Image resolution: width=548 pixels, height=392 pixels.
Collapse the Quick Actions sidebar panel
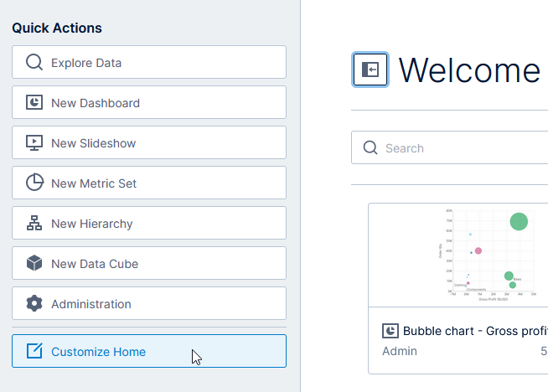pos(370,70)
